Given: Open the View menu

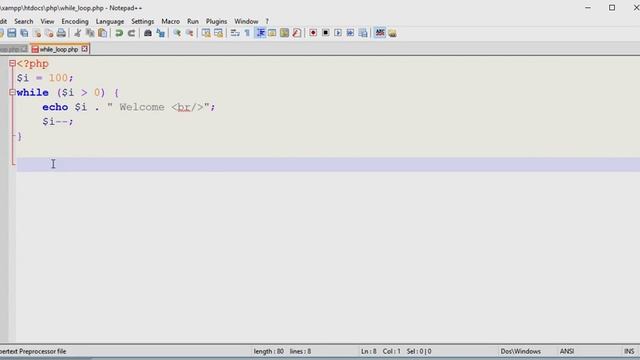Looking at the screenshot, I should (x=47, y=21).
